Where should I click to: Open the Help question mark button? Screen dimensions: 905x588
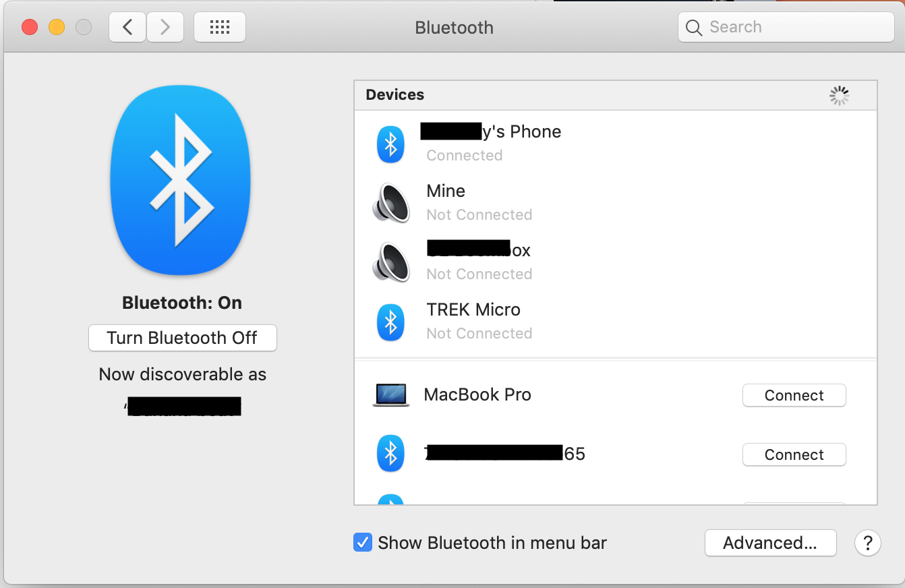coord(868,543)
